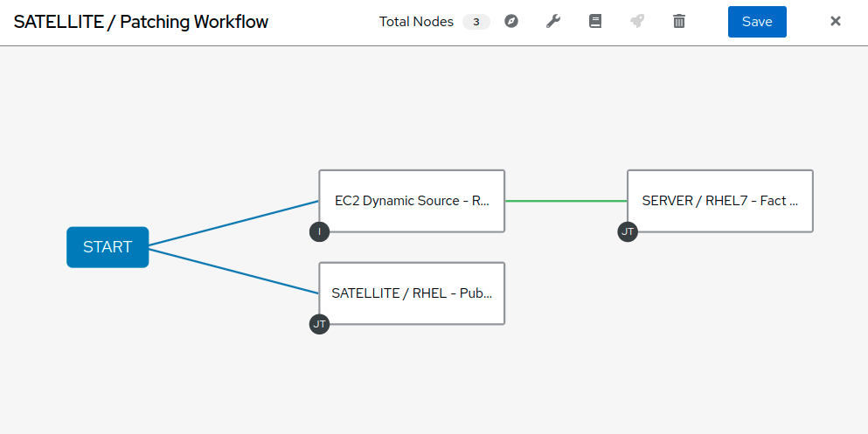Click the JT badge on SERVER node
This screenshot has width=868, height=434.
click(x=628, y=231)
